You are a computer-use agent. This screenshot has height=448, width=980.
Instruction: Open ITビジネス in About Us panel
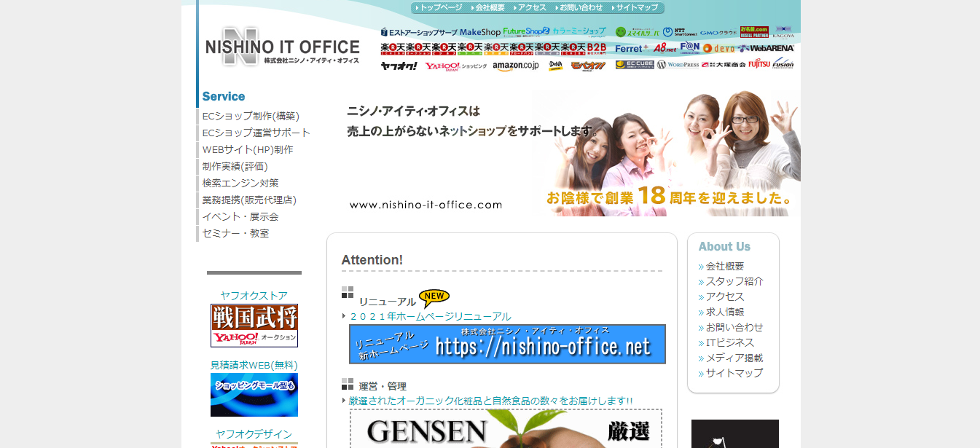point(730,342)
